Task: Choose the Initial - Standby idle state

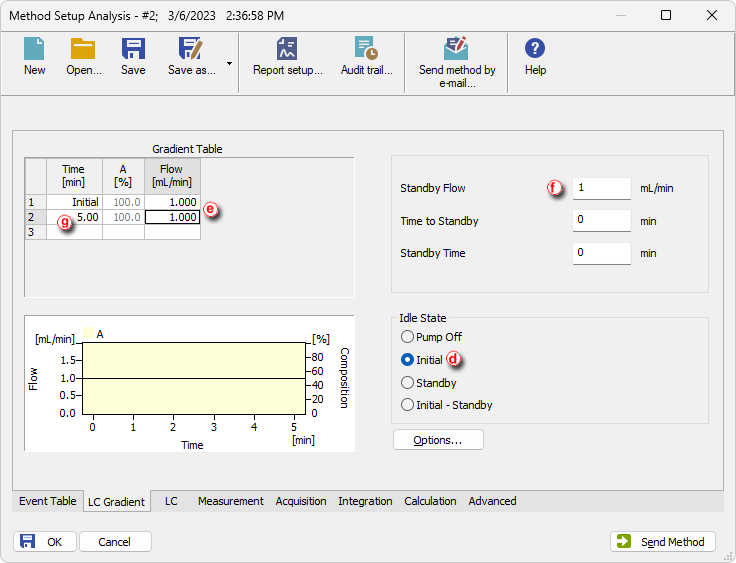Action: (407, 405)
